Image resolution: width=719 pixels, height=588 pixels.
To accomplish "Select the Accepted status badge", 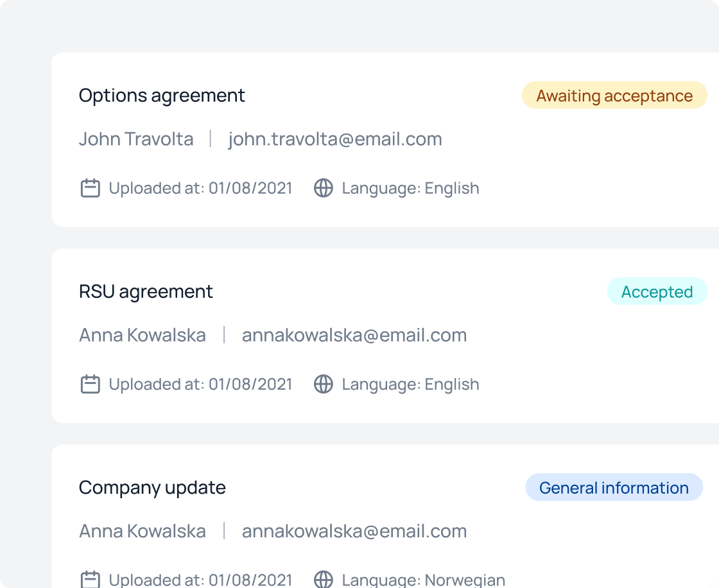I will pos(657,291).
